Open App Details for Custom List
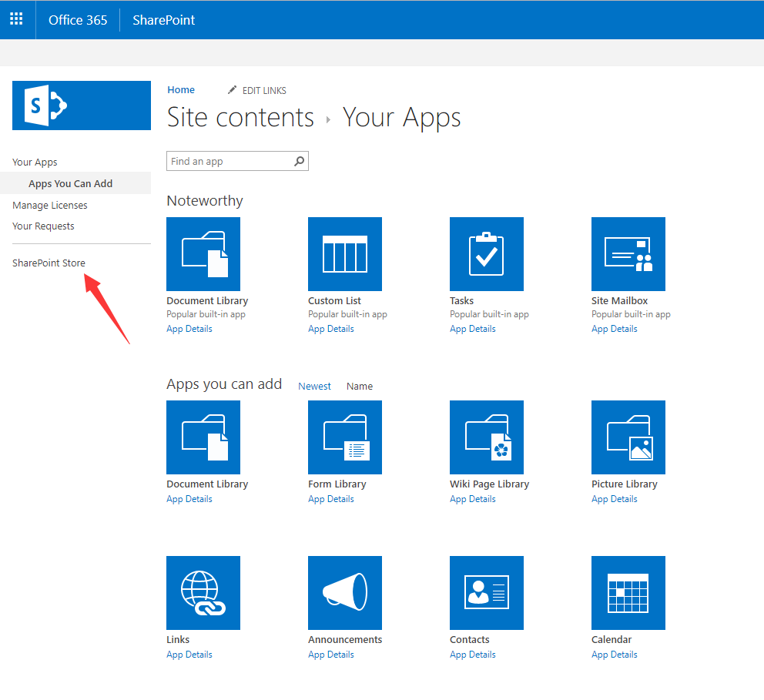This screenshot has width=764, height=700. (331, 329)
